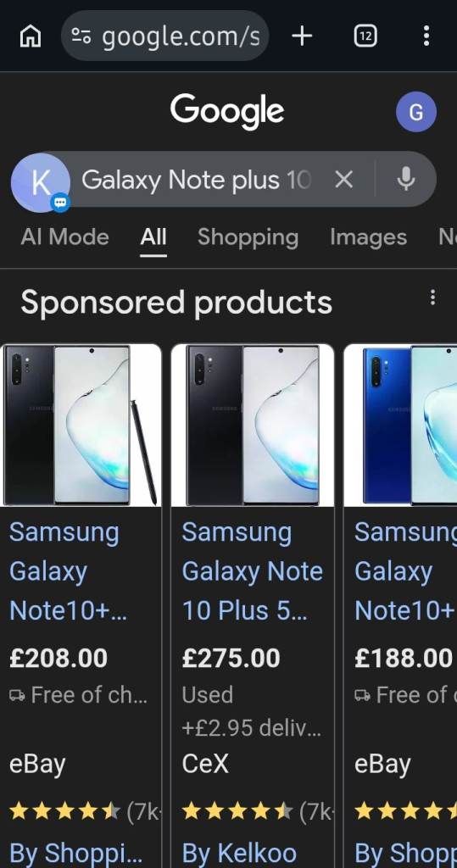Open the browser three-dot menu

point(426,36)
